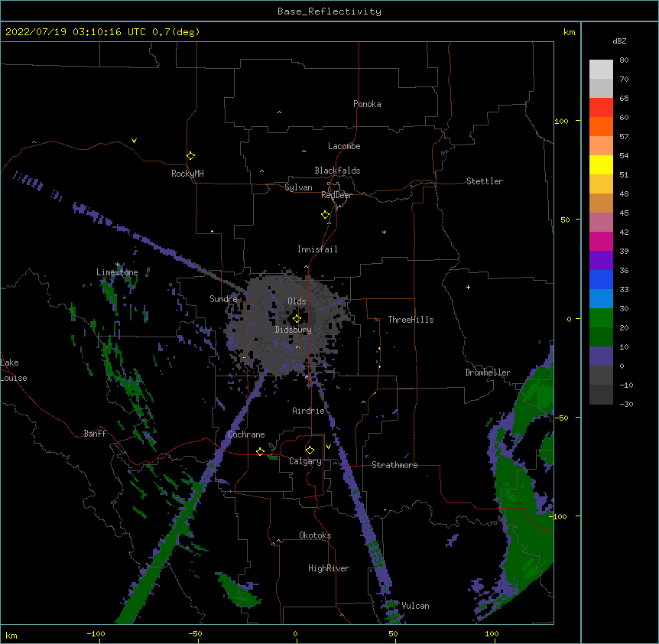Click the Airdrie city label

[x=309, y=411]
